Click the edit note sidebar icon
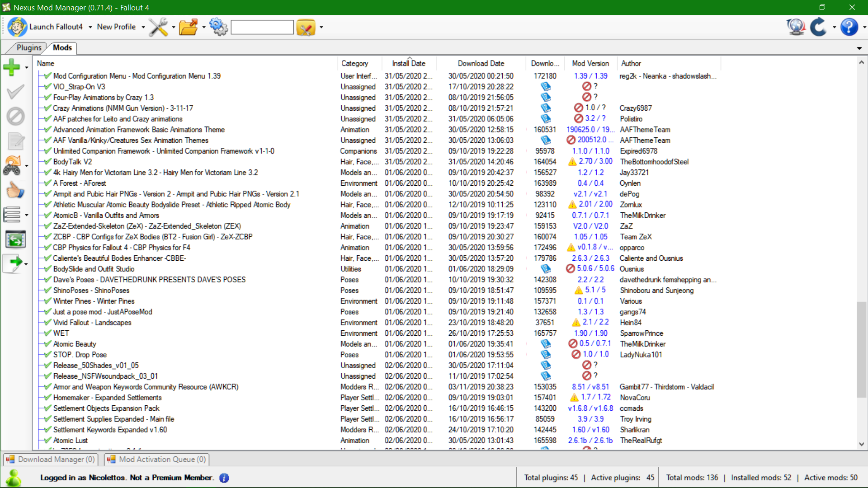This screenshot has height=488, width=868. point(16,141)
